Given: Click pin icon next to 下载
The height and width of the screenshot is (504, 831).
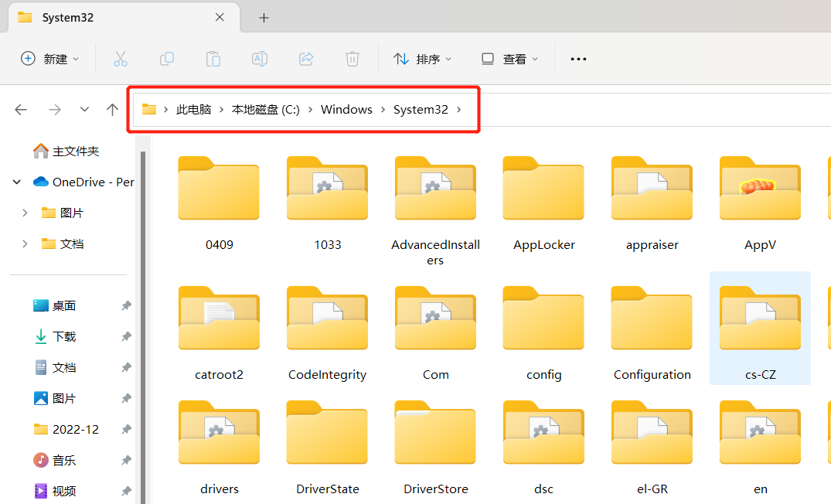Looking at the screenshot, I should [x=126, y=336].
